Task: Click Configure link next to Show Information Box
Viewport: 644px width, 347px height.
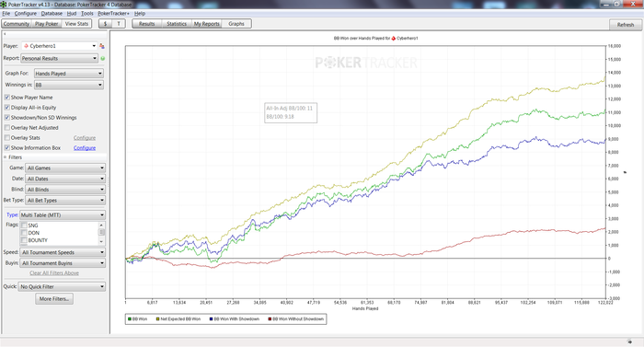Action: (x=85, y=147)
